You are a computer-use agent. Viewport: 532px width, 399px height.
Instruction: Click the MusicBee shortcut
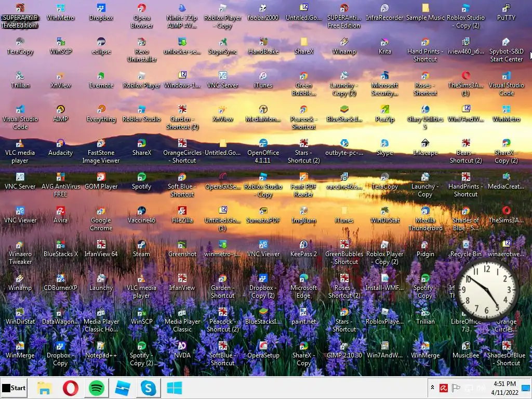465,350
